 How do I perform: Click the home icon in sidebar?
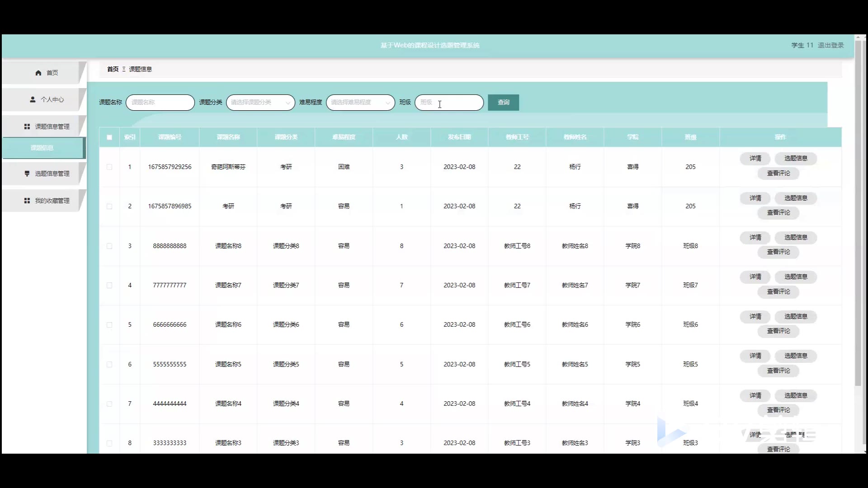pos(38,73)
